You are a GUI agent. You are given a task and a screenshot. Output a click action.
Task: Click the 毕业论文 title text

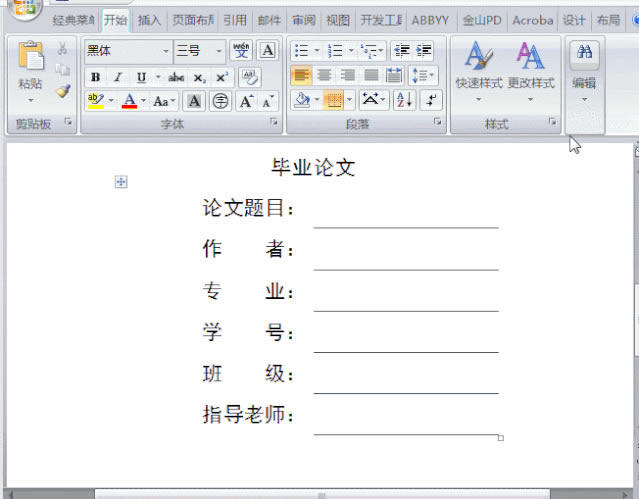pos(313,167)
